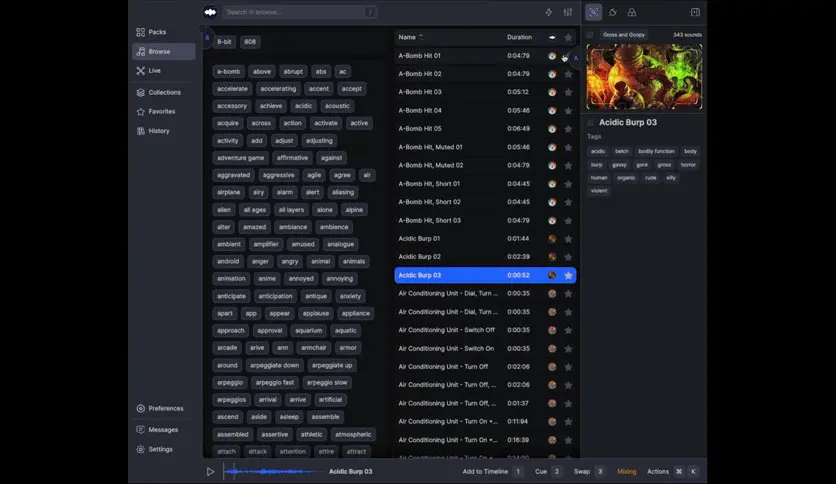Play the Acidic Burp 03 preview
This screenshot has height=484, width=836.
(x=210, y=472)
